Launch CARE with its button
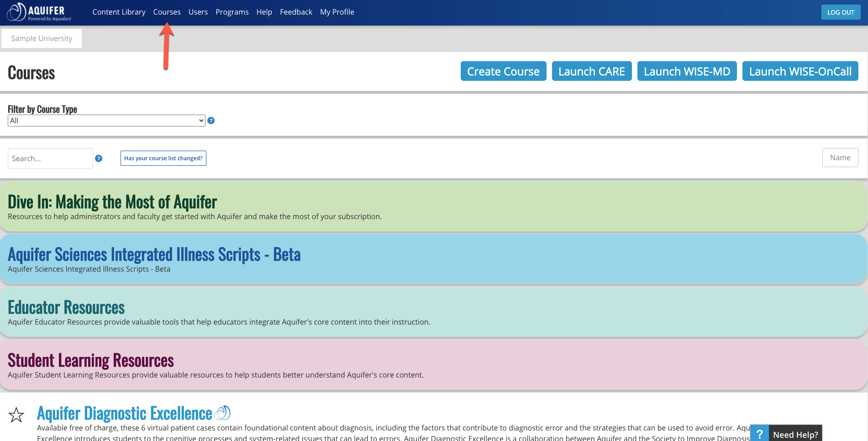Image resolution: width=868 pixels, height=441 pixels. pos(592,71)
